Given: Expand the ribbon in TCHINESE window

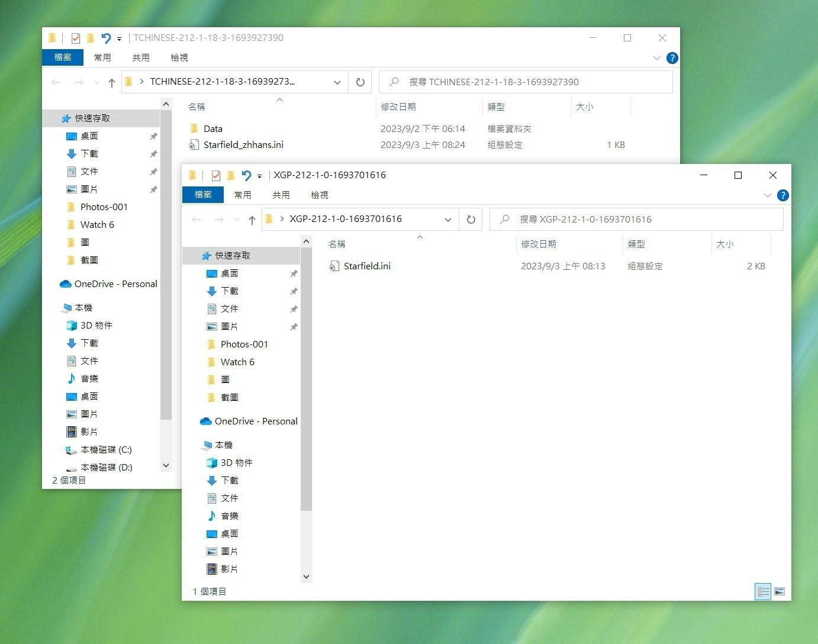Looking at the screenshot, I should coord(656,58).
